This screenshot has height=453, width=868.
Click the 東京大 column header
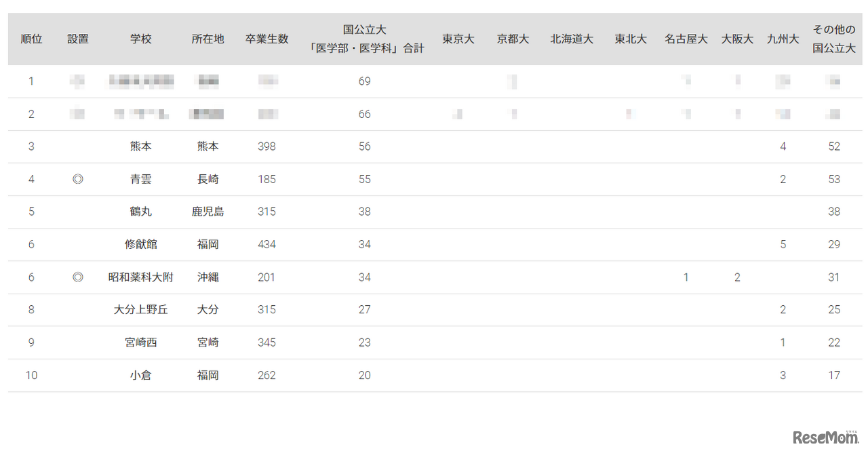[458, 39]
